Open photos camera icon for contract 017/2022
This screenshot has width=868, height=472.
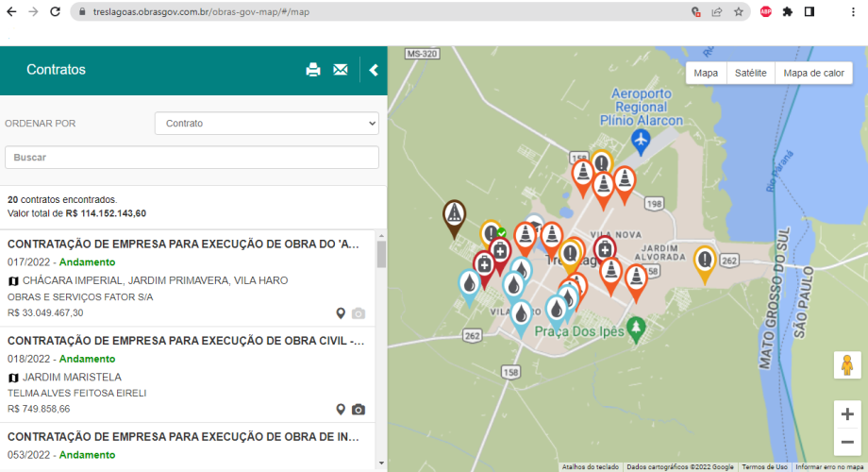pos(359,313)
